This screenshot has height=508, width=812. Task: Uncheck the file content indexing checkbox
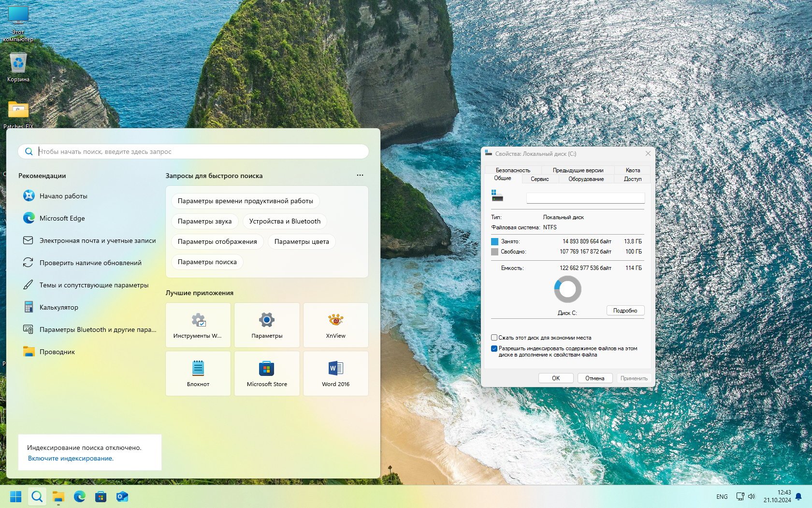click(x=494, y=348)
